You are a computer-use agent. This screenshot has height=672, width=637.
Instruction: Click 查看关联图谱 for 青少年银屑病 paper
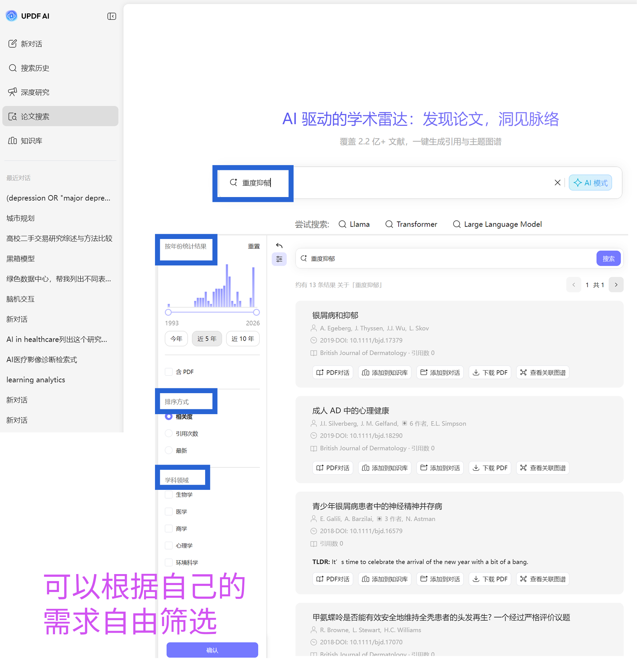coord(542,579)
